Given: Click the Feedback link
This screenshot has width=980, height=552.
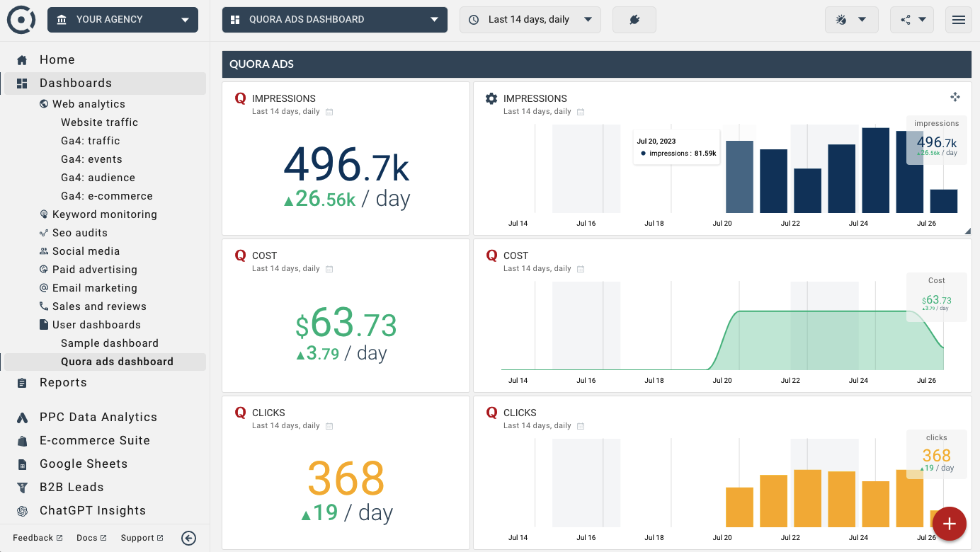Looking at the screenshot, I should pos(38,538).
